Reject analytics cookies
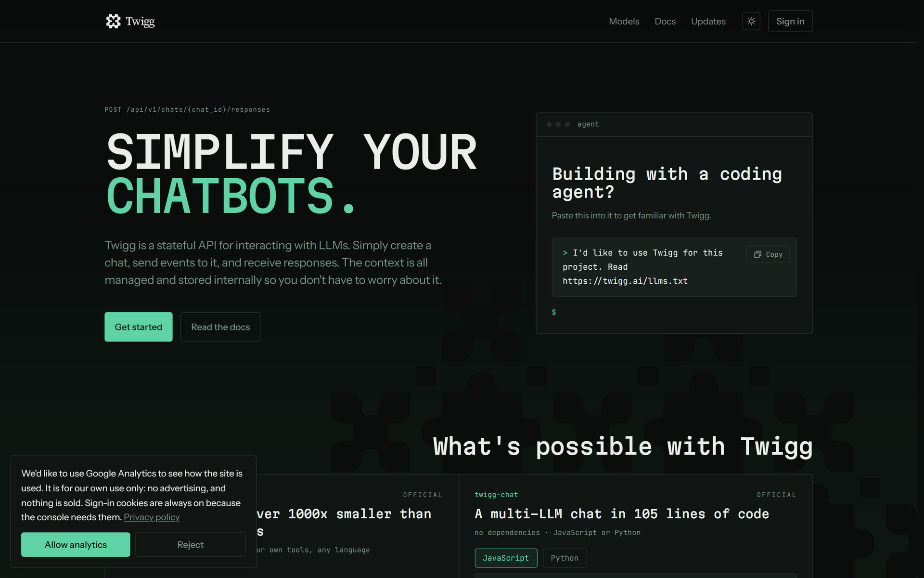Screen dimensions: 924x578 pos(190,545)
